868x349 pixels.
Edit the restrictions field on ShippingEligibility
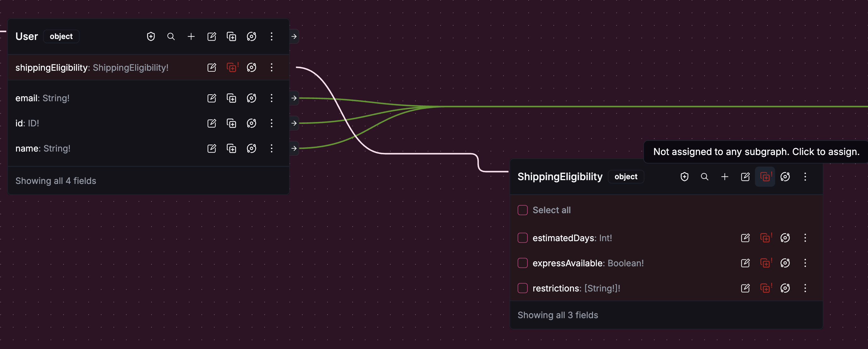point(745,288)
